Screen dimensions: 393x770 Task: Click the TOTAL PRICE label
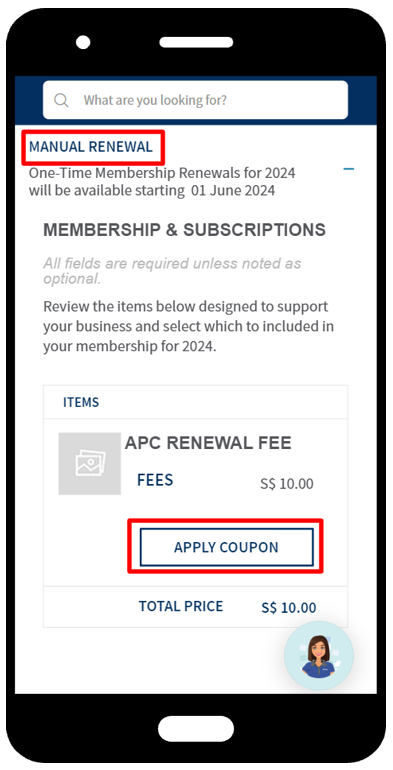point(181,606)
